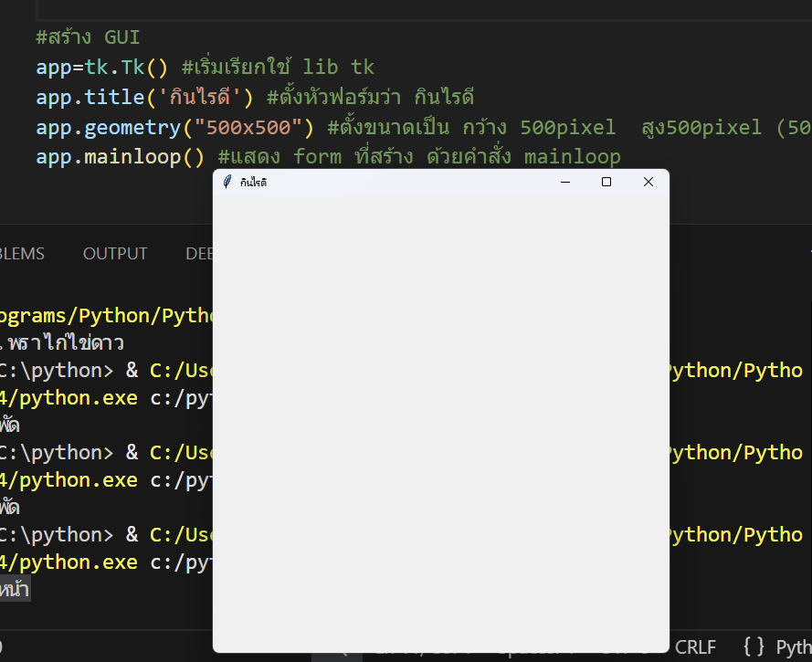Close the กินไรดี window
The width and height of the screenshot is (812, 662).
tap(649, 183)
